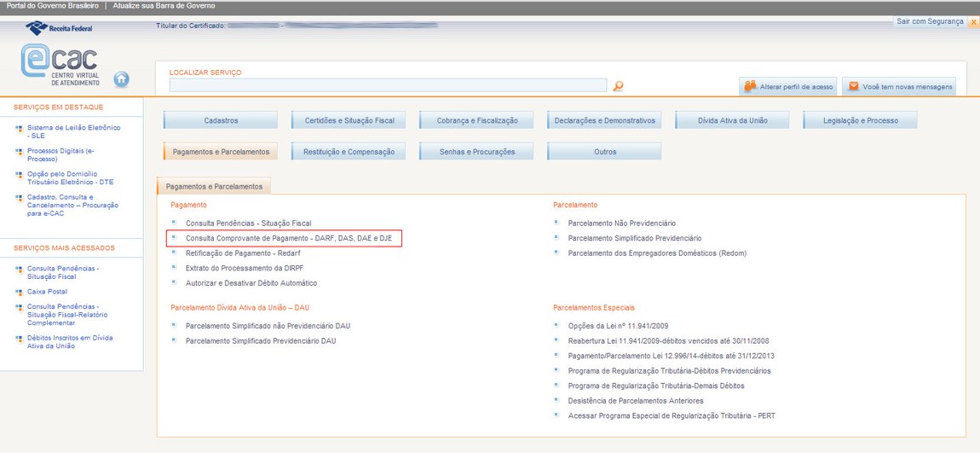This screenshot has width=980, height=453.
Task: Open Caixa Postal in sidebar
Action: pyautogui.click(x=47, y=292)
